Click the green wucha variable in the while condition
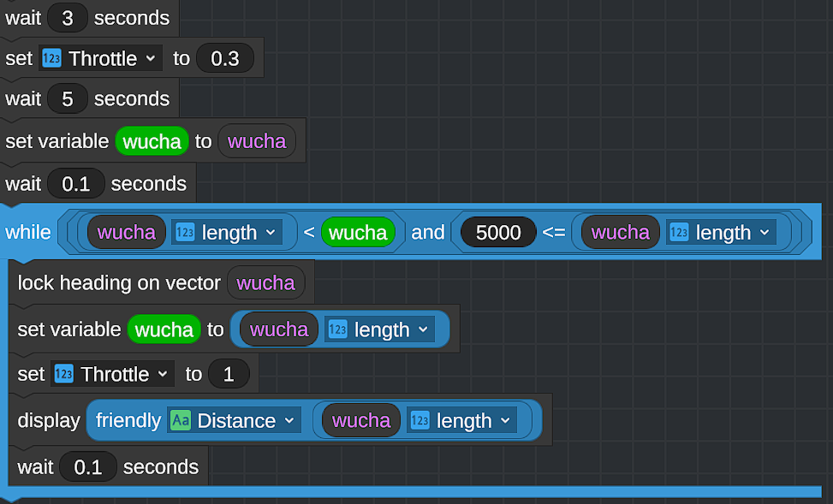The image size is (833, 504). click(358, 233)
